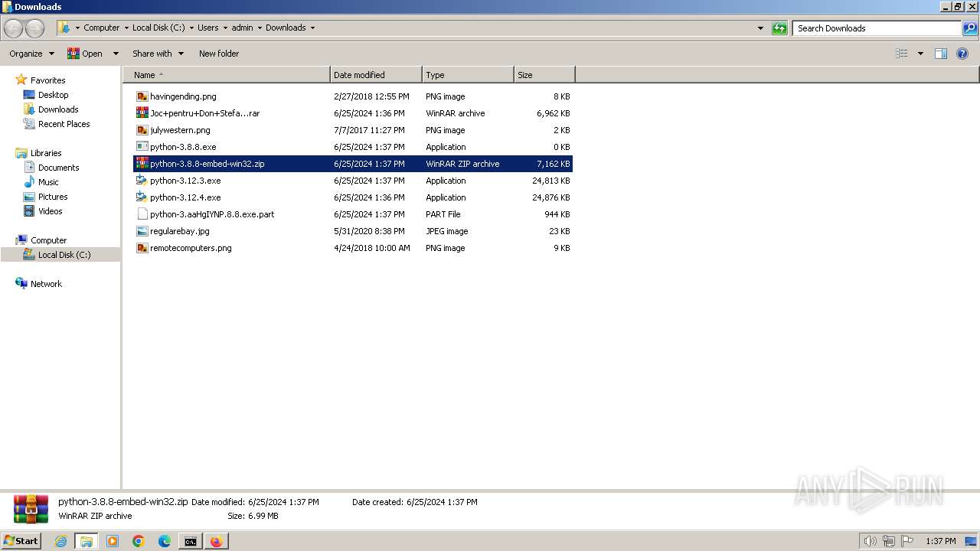Viewport: 980px width, 551px height.
Task: Expand breadcrumb arrow after Computer
Action: [126, 28]
